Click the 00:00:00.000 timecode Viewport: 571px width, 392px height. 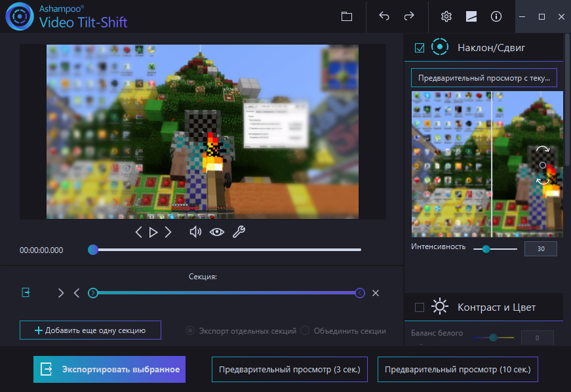(41, 250)
